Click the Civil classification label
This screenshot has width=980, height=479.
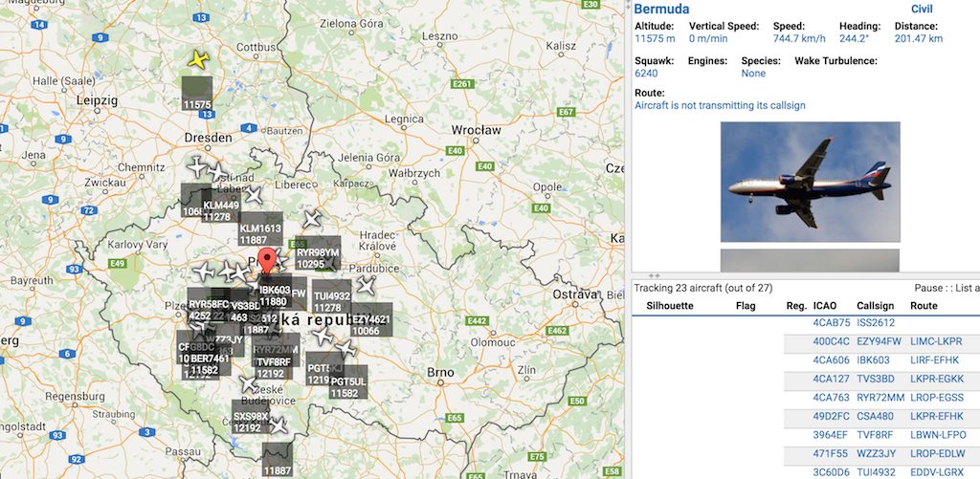[x=922, y=9]
